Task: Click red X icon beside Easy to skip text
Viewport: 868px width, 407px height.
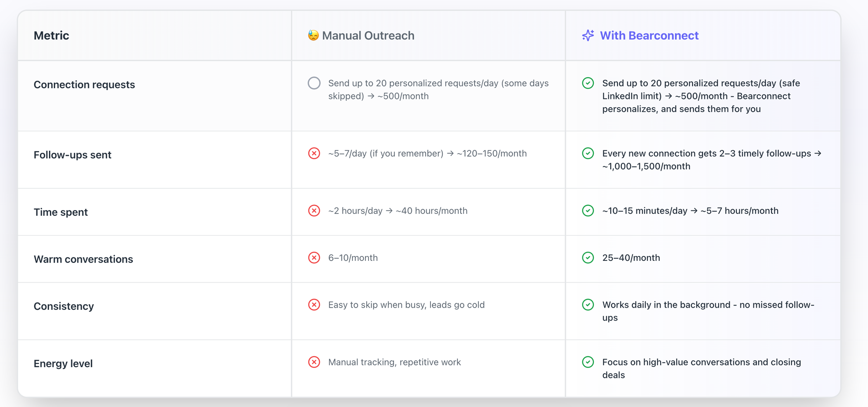Action: (x=314, y=305)
